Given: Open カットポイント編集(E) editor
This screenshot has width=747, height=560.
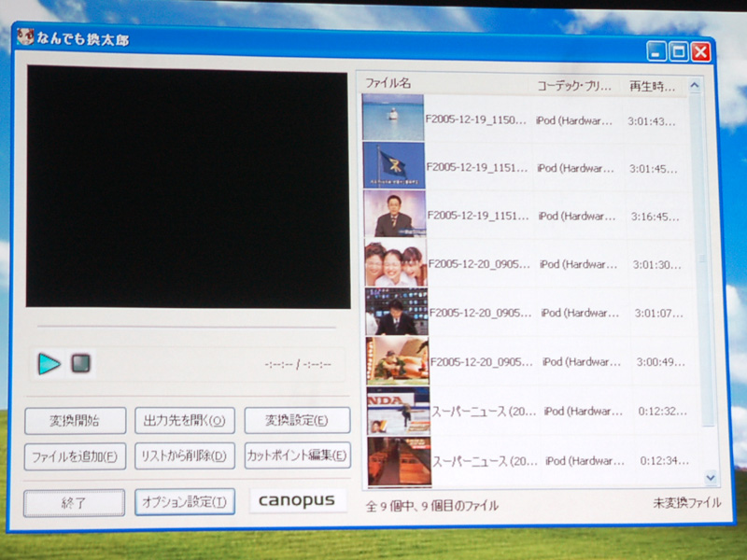Looking at the screenshot, I should 298,455.
